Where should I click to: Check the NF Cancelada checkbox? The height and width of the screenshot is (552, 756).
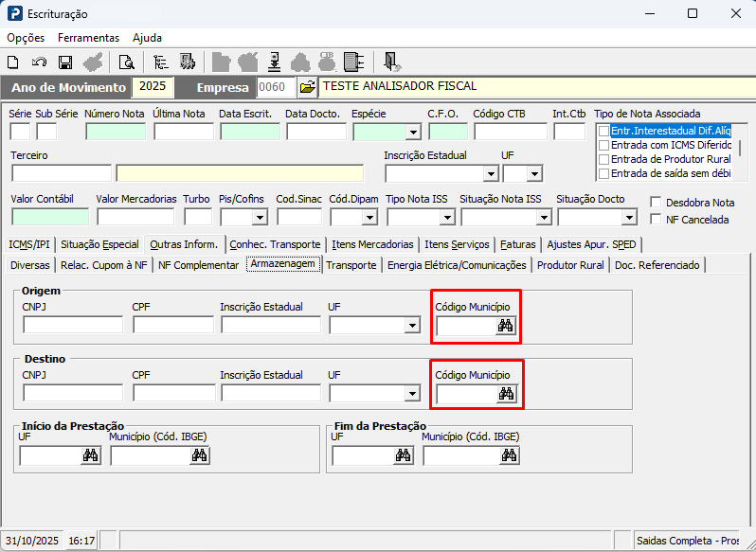[x=657, y=220]
